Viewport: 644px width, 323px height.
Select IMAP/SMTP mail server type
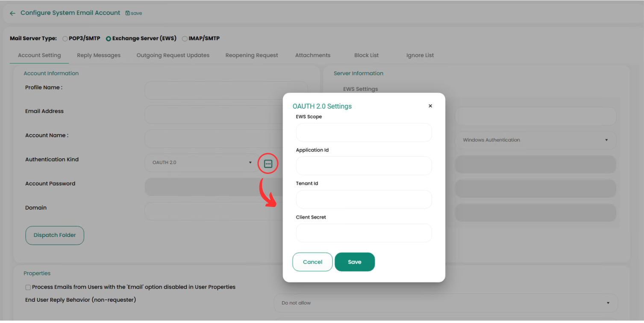185,38
